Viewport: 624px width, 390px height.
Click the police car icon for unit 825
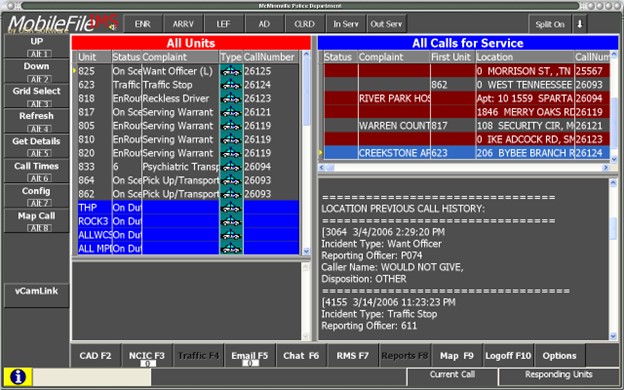231,71
